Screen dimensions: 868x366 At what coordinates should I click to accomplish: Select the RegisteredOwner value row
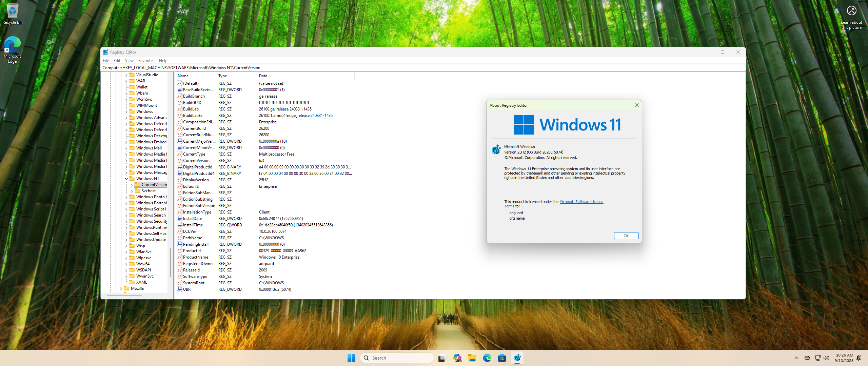264,264
